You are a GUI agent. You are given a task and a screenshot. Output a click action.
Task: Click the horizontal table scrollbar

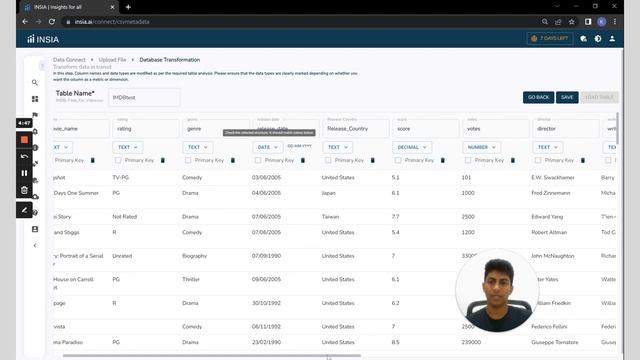point(212,356)
